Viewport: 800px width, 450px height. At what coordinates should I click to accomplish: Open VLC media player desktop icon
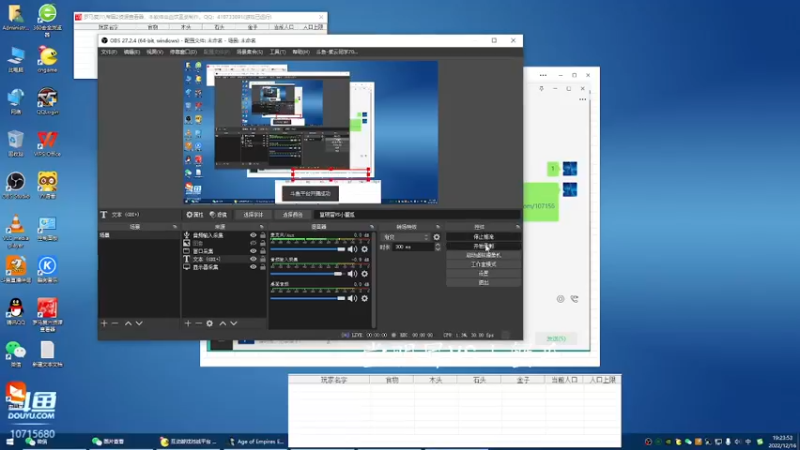(16, 231)
